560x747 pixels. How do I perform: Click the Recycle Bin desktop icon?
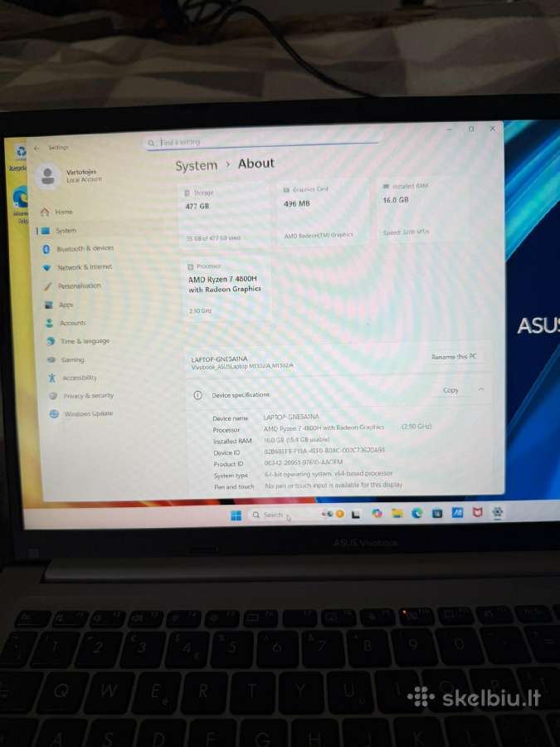point(19,157)
